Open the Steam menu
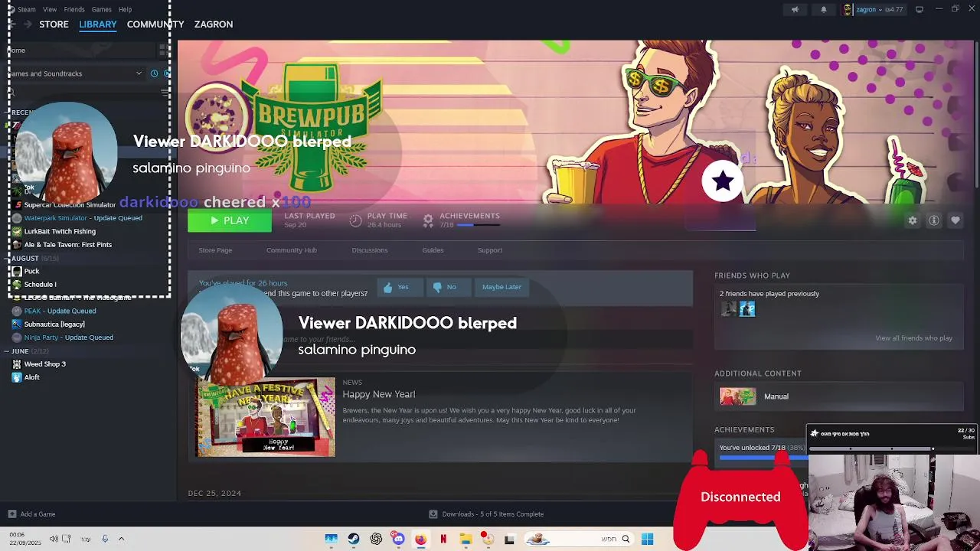 point(26,9)
